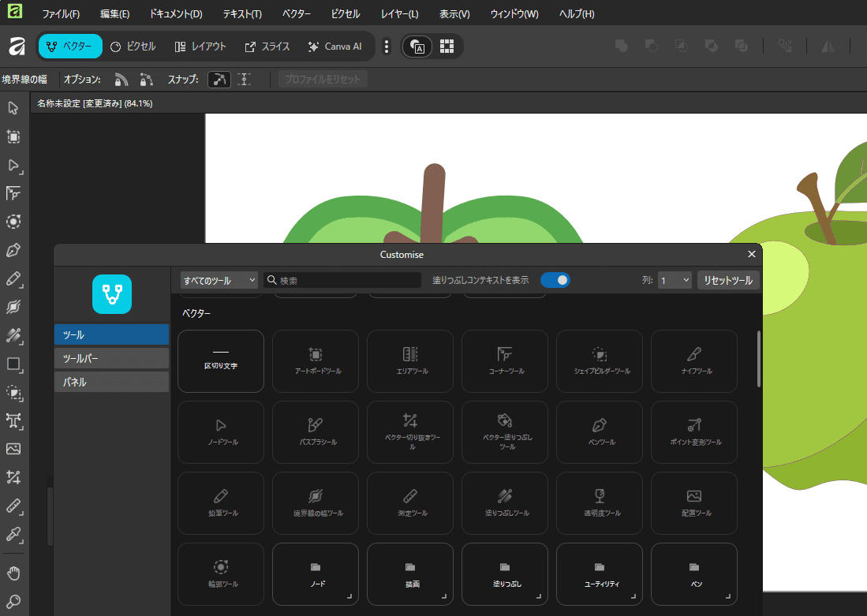This screenshot has width=867, height=616.
Task: Expand the ノード tool group tile
Action: [x=316, y=574]
